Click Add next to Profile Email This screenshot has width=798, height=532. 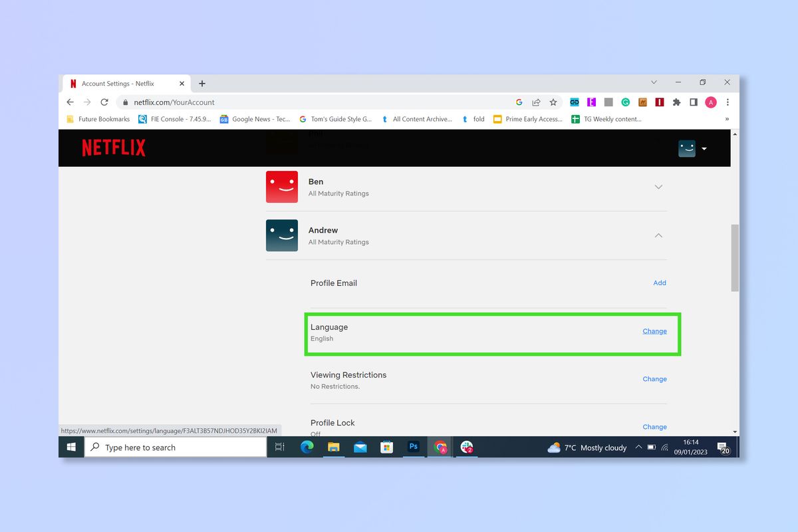(x=659, y=283)
